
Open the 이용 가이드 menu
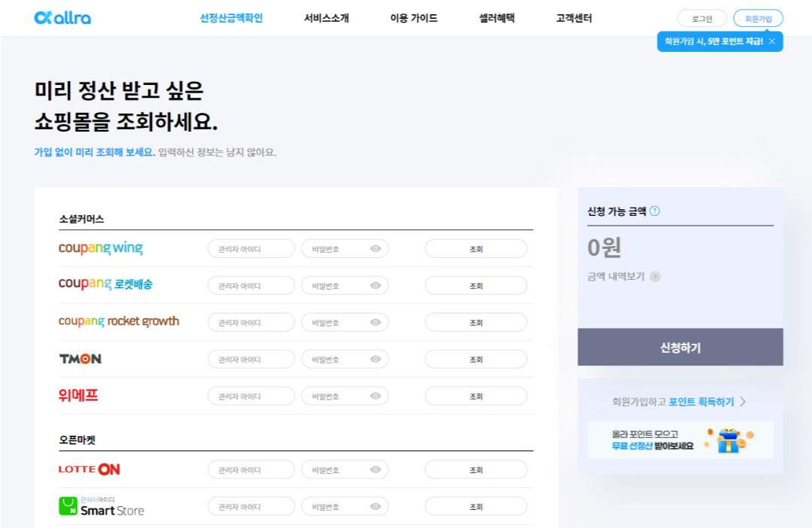(414, 18)
